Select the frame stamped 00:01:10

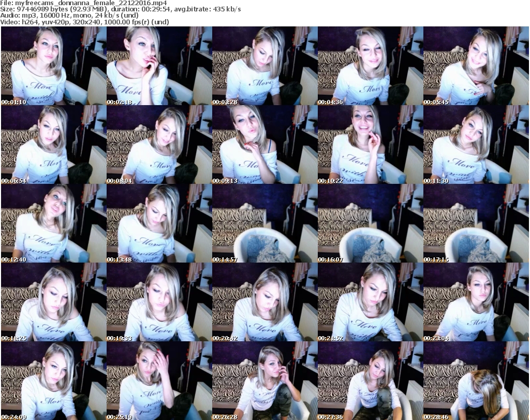[x=54, y=66]
